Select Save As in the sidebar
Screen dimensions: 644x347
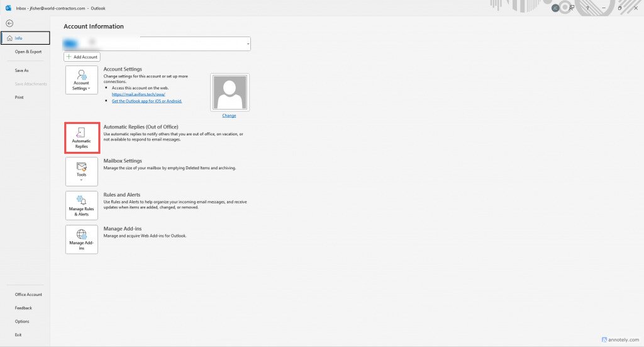coord(22,71)
